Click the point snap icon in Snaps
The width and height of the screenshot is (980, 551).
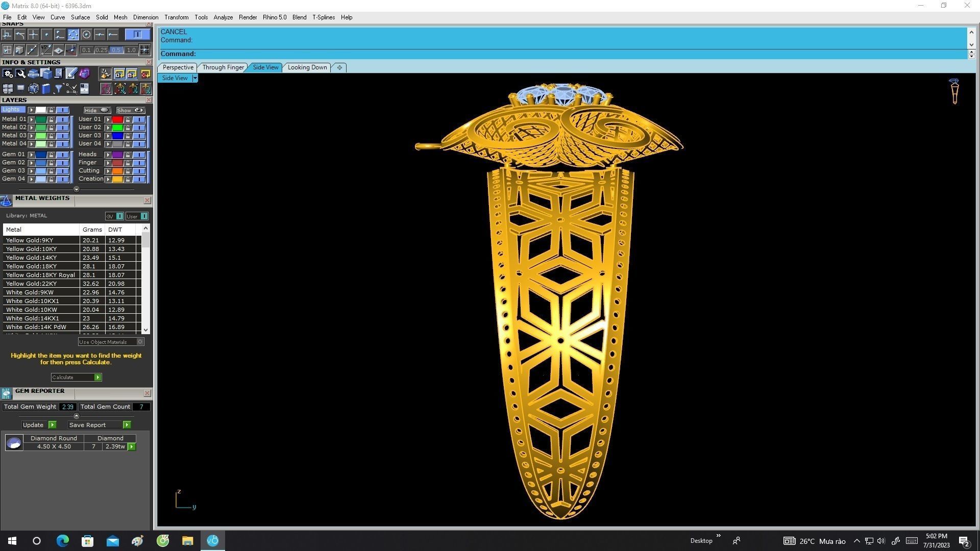(x=46, y=35)
